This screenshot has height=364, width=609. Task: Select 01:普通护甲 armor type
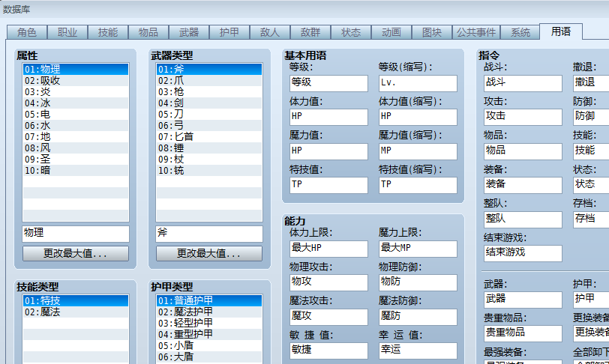coord(209,301)
